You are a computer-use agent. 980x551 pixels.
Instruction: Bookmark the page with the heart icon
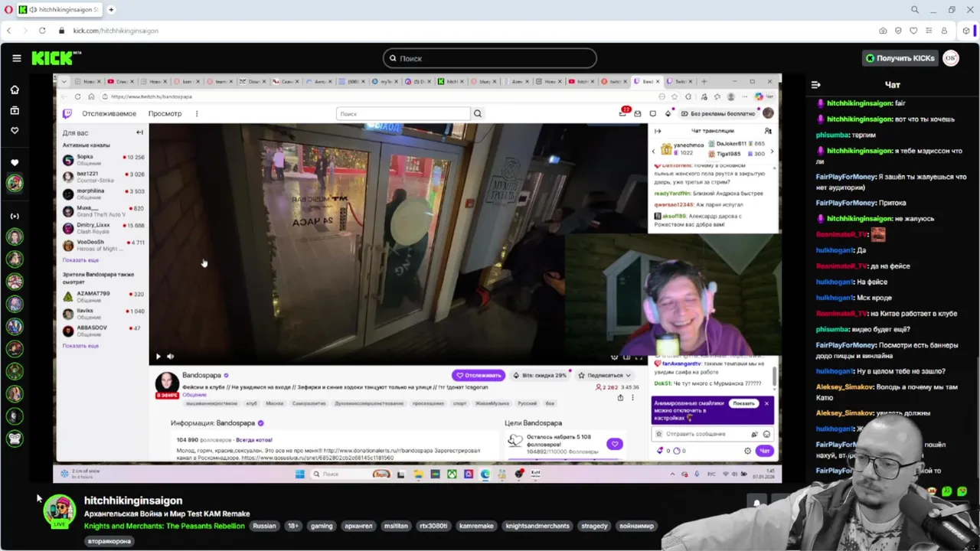point(913,31)
